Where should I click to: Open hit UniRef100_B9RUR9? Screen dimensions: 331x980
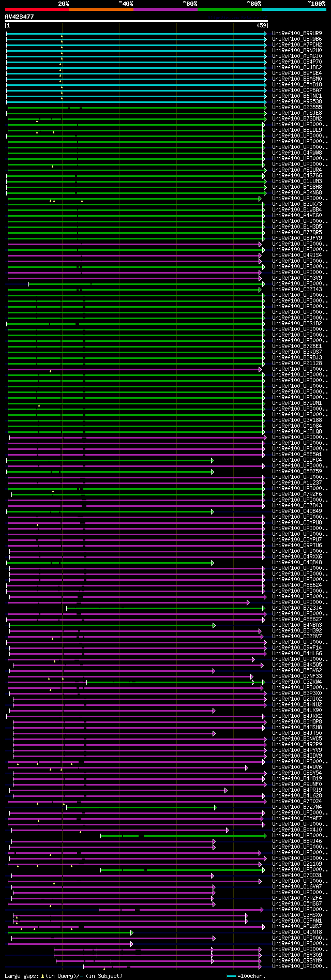tap(297, 34)
